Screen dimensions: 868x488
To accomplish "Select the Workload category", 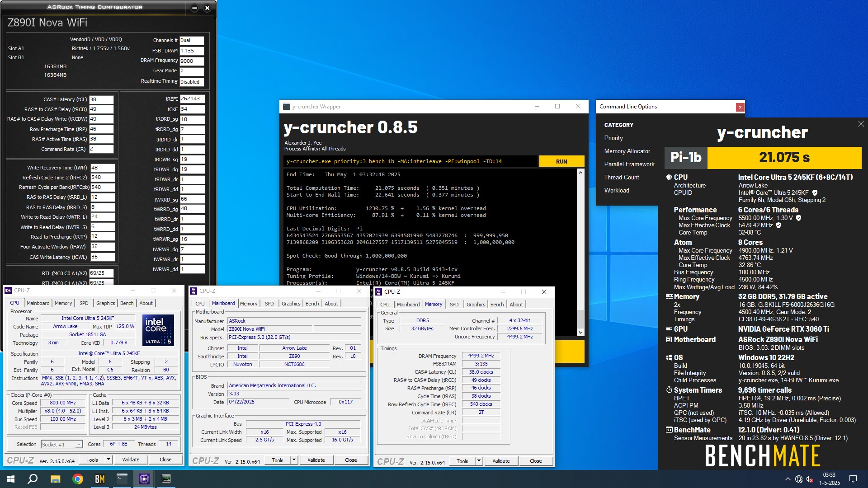I will pos(617,190).
